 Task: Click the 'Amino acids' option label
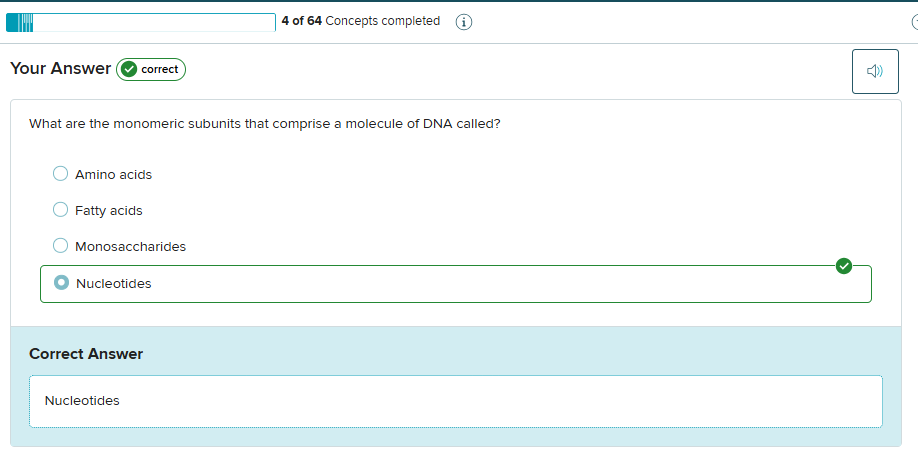point(113,175)
